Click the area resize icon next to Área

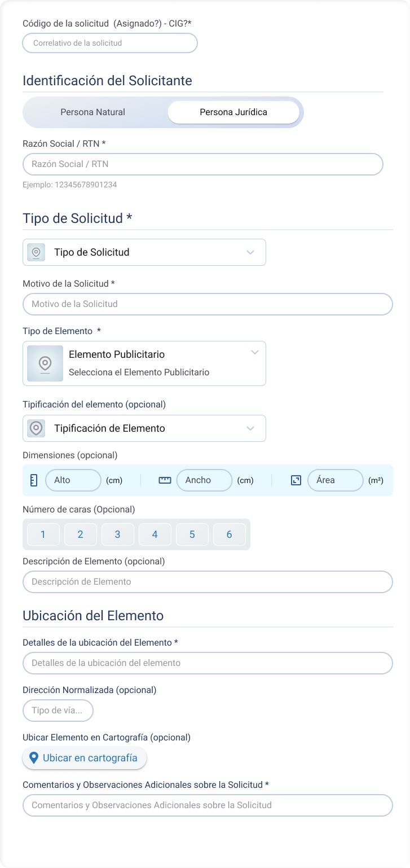click(x=296, y=480)
